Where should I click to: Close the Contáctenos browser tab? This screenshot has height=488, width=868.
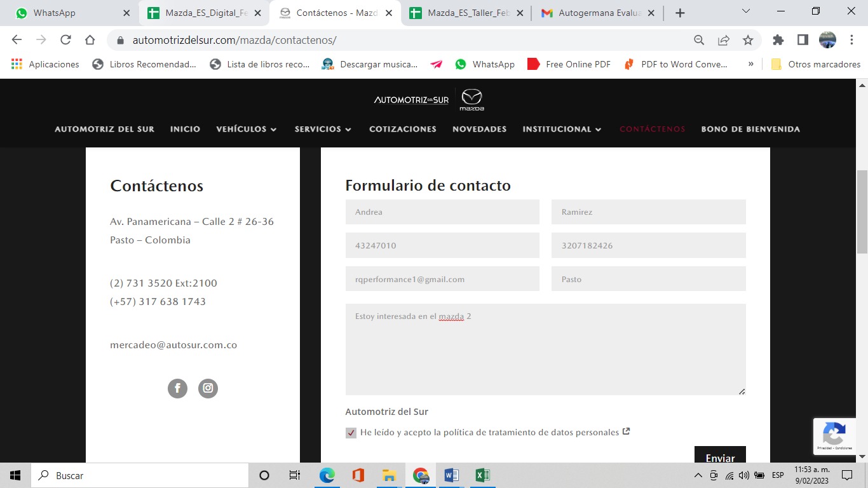[x=388, y=13]
